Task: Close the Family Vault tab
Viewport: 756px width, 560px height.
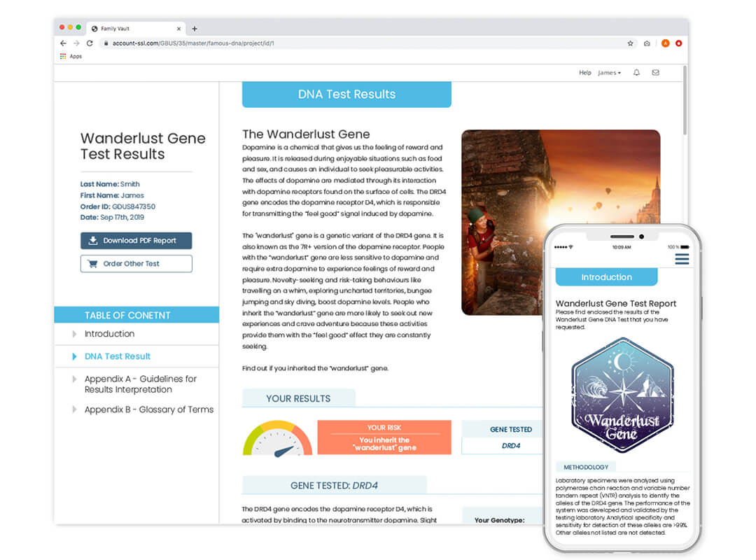Action: [x=179, y=29]
